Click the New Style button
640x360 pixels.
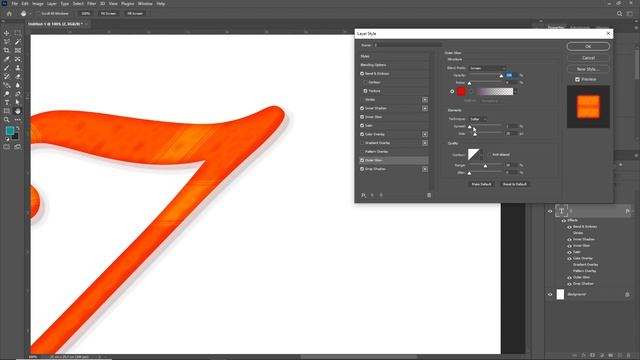pos(588,69)
